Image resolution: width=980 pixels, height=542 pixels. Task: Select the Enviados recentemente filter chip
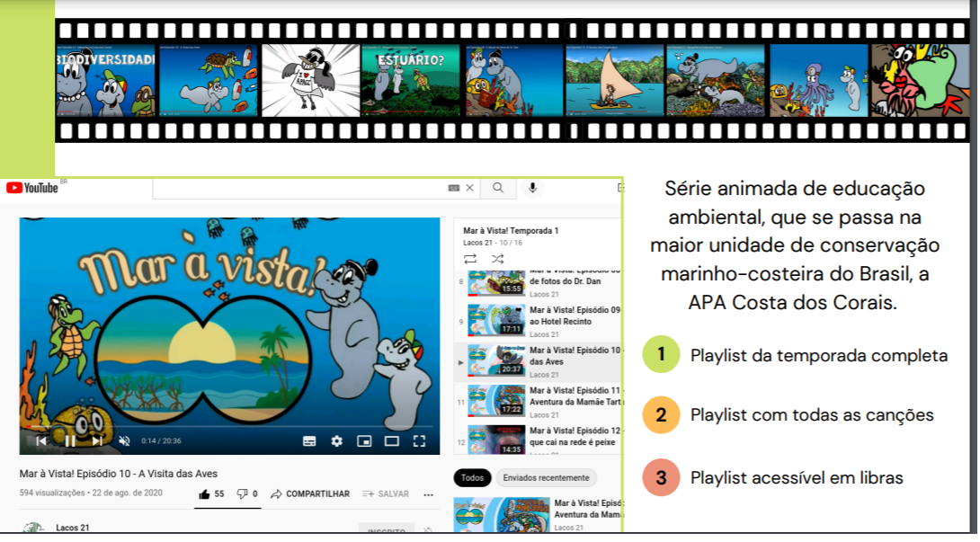(547, 477)
